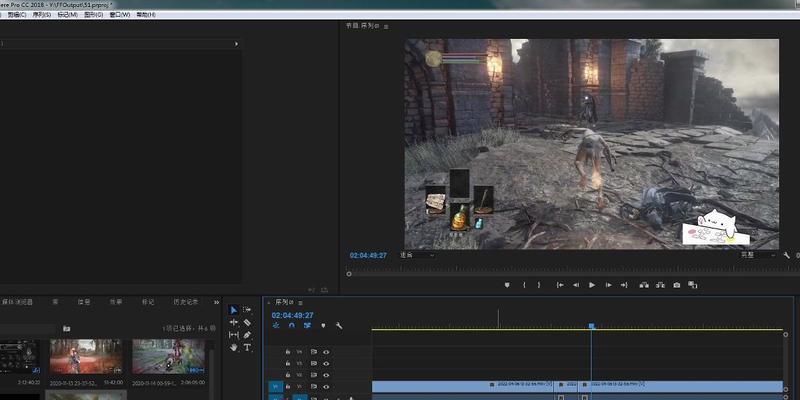The height and width of the screenshot is (400, 800).
Task: Select the Hand tool
Action: [x=233, y=347]
